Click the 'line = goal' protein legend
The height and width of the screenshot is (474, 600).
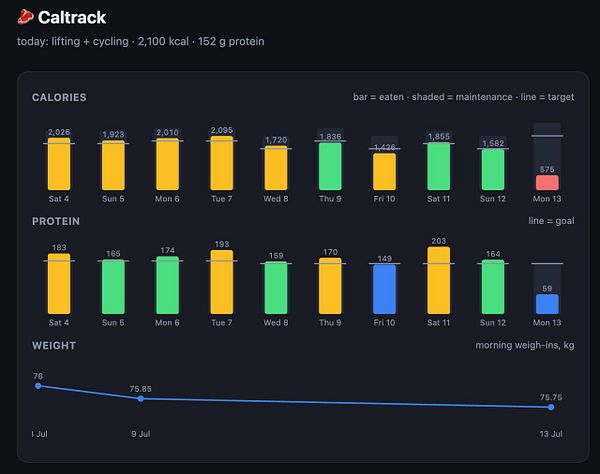coord(551,221)
